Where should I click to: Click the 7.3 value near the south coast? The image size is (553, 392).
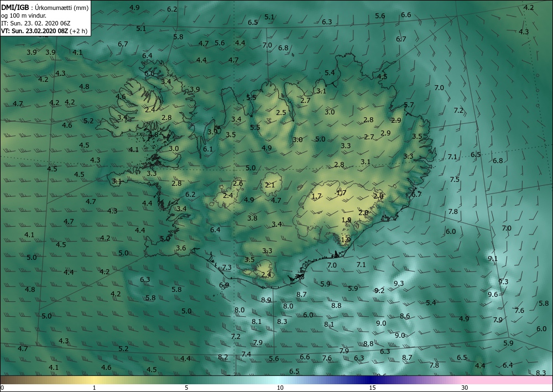pyautogui.click(x=227, y=267)
